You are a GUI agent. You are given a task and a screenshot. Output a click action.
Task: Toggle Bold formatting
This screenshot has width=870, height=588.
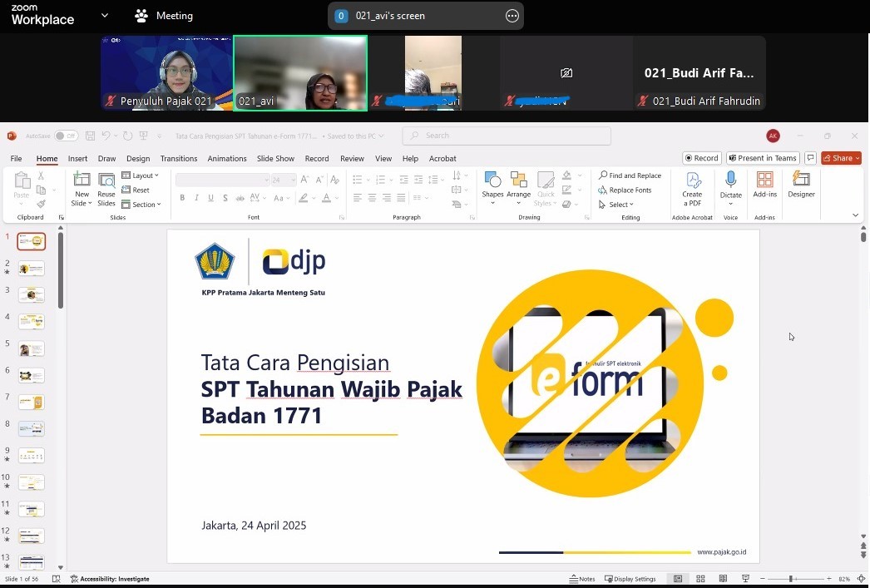pyautogui.click(x=182, y=198)
